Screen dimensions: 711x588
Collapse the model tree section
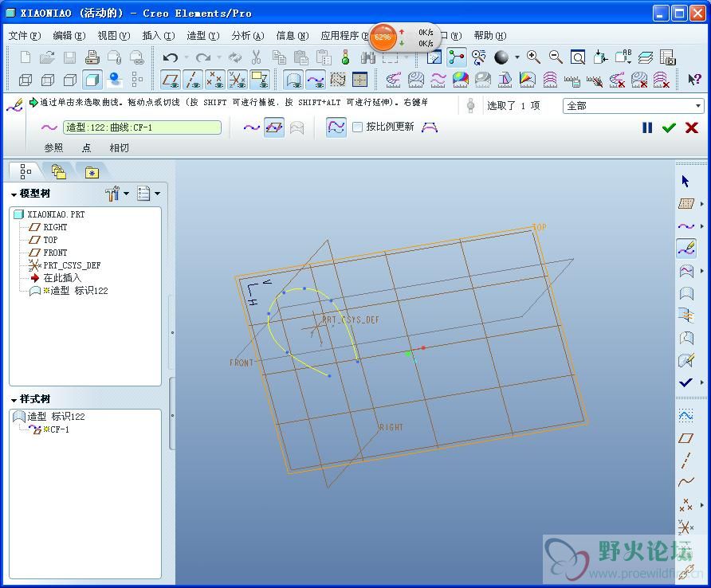(14, 194)
